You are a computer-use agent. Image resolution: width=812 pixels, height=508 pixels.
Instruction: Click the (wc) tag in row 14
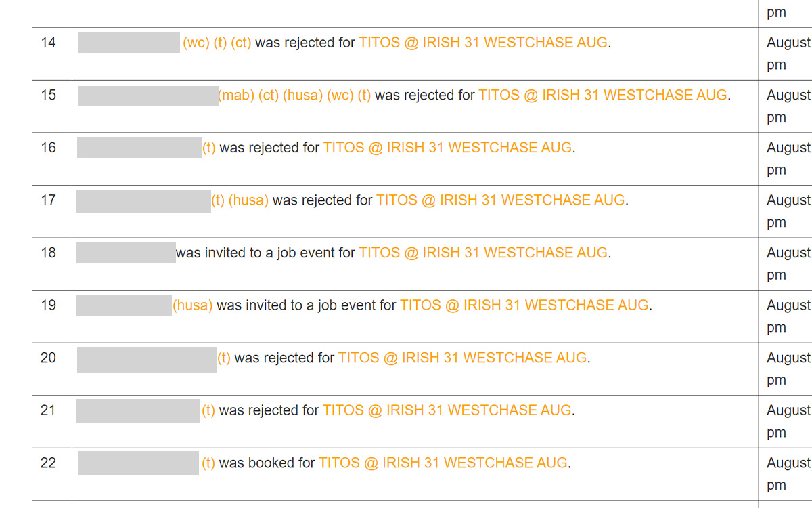[x=196, y=43]
